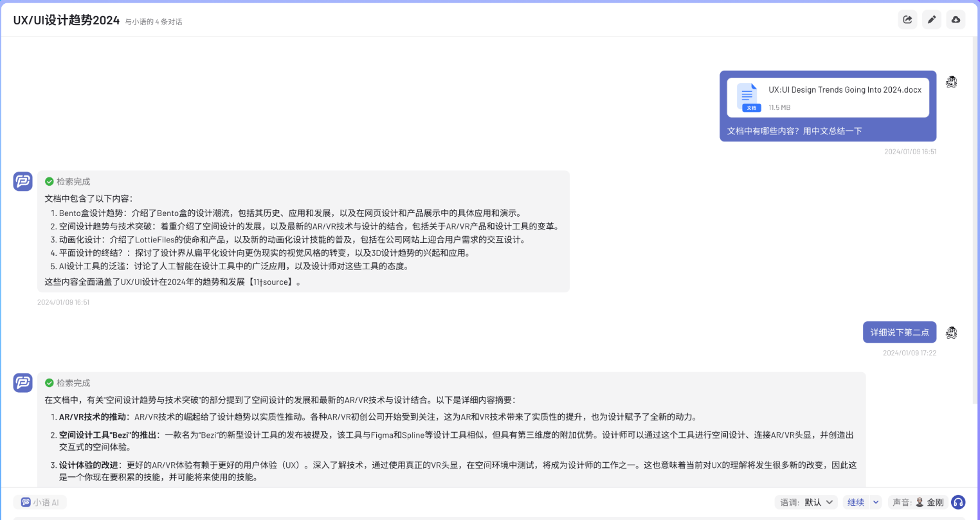Expand the arrow next to 继续
This screenshot has height=520, width=980.
point(876,502)
